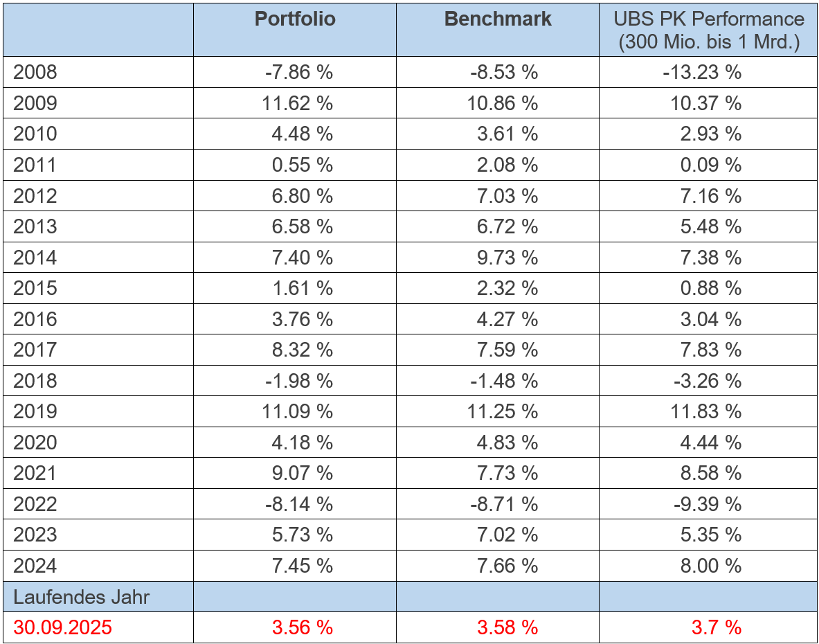Click the Benchmark column header

pos(498,19)
